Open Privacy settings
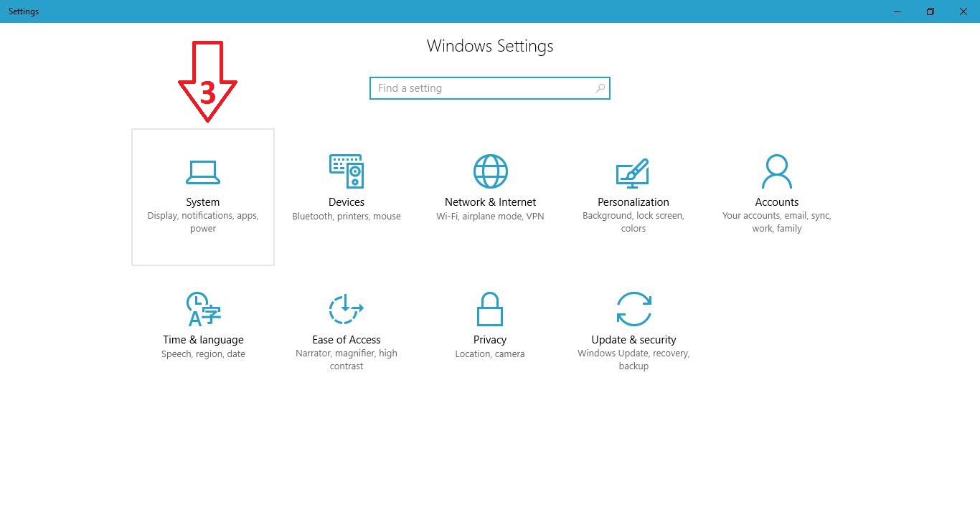This screenshot has width=980, height=522. coord(490,323)
